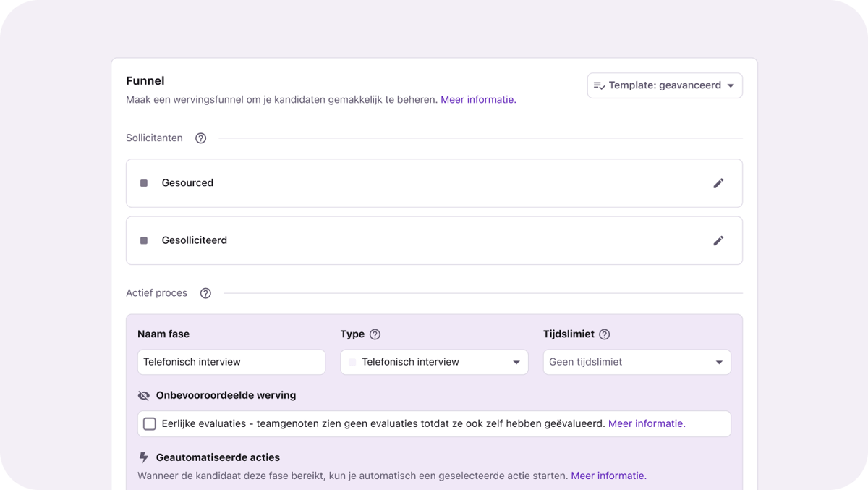Click the pencil edit icon for Gesolliciteerd

pyautogui.click(x=718, y=240)
